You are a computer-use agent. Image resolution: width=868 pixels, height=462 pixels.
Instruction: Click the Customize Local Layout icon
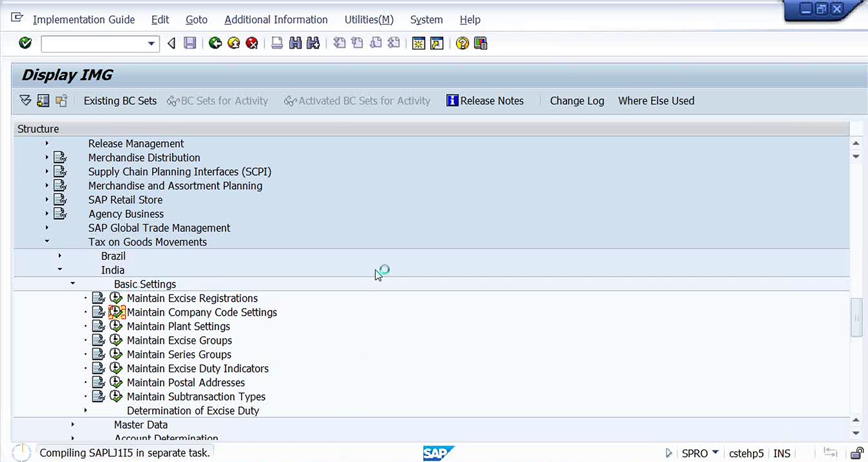pos(481,43)
